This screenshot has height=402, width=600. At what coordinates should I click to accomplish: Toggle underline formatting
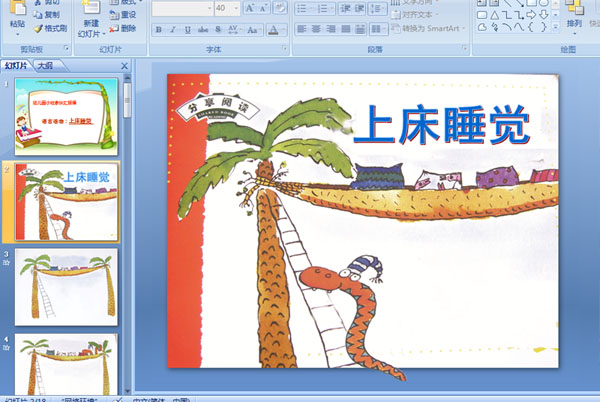coord(187,30)
